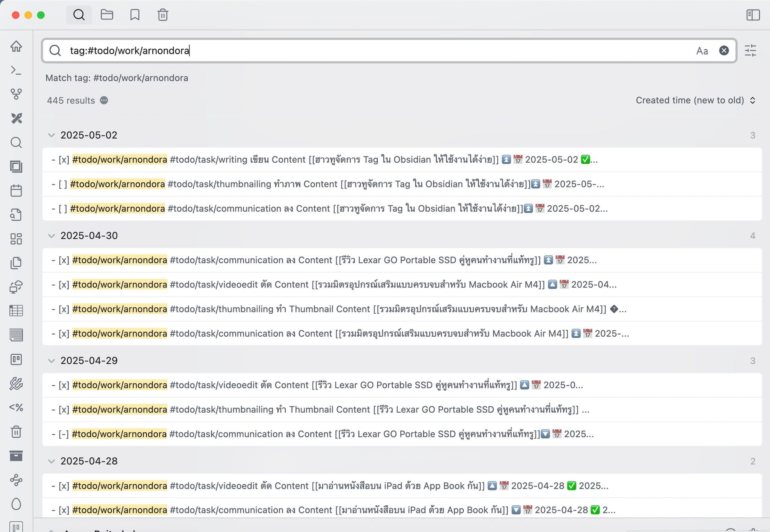This screenshot has height=532, width=770.
Task: Open the templater <% icon
Action: [16, 407]
